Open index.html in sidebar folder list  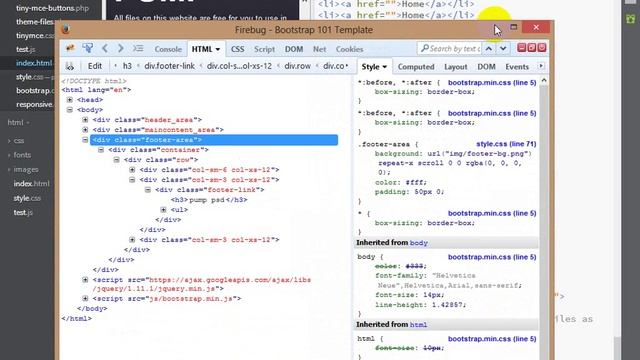pos(31,184)
